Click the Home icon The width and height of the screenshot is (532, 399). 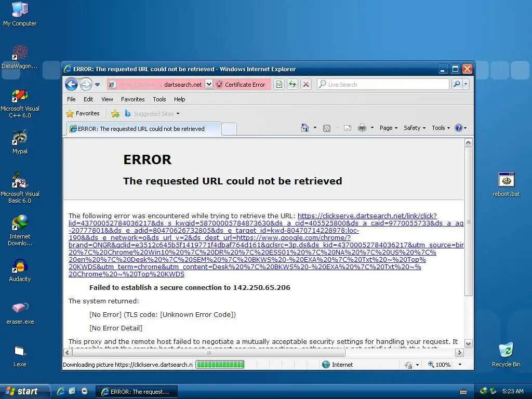tap(304, 128)
